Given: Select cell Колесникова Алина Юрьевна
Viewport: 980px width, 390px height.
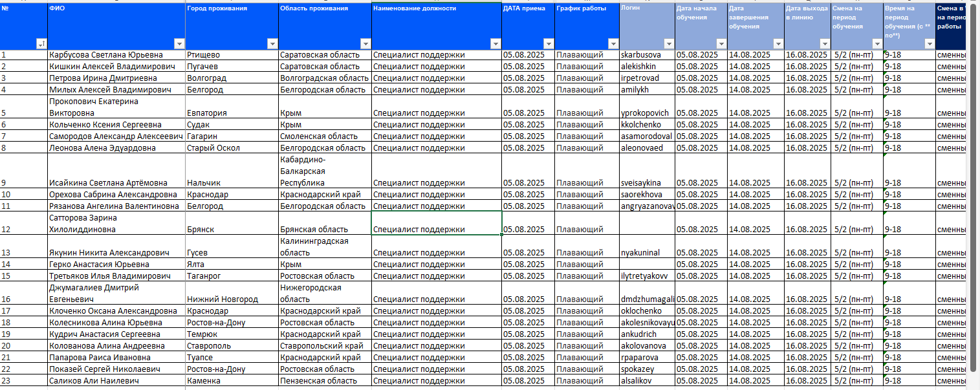Looking at the screenshot, I should (x=116, y=323).
